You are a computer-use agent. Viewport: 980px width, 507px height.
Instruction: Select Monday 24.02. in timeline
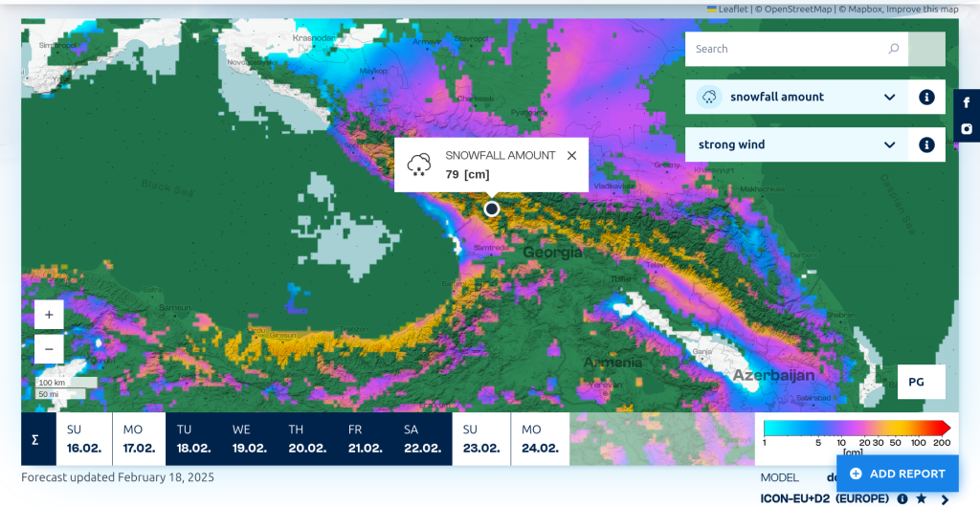540,439
